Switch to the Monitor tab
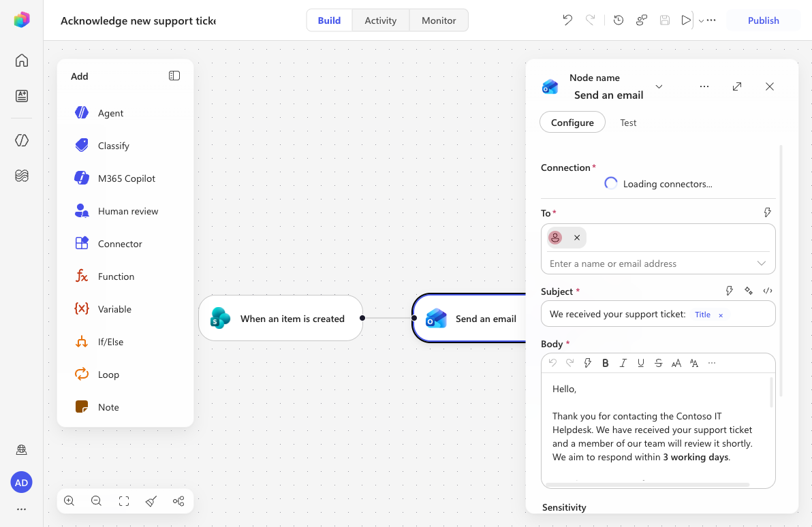 click(439, 20)
